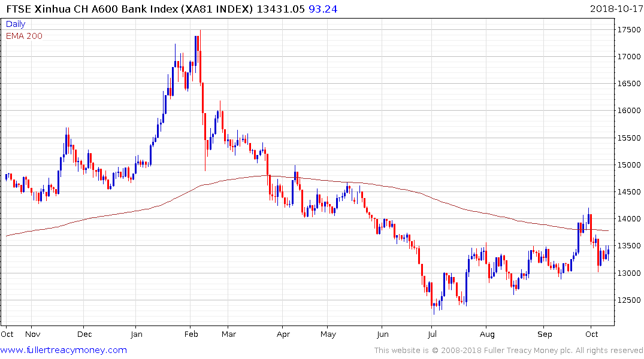Click the rightmost Oct label near chart end
Image resolution: width=644 pixels, height=359 pixels.
point(591,334)
